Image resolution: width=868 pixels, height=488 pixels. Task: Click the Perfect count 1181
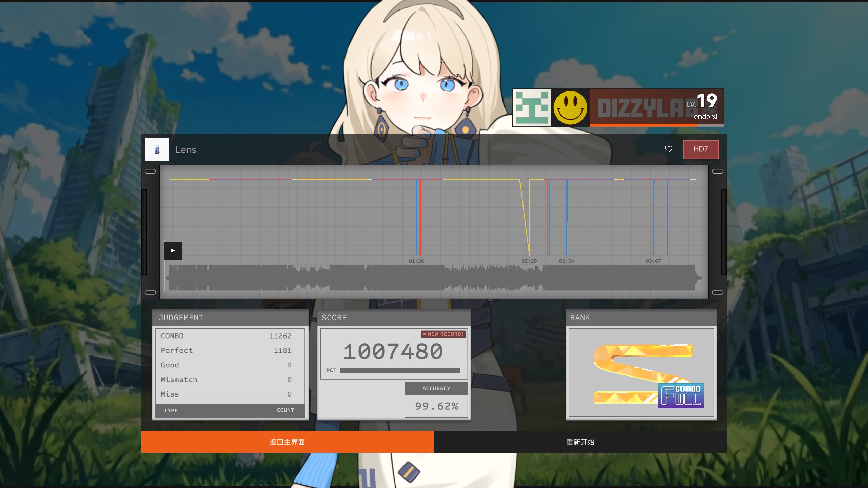click(283, 350)
